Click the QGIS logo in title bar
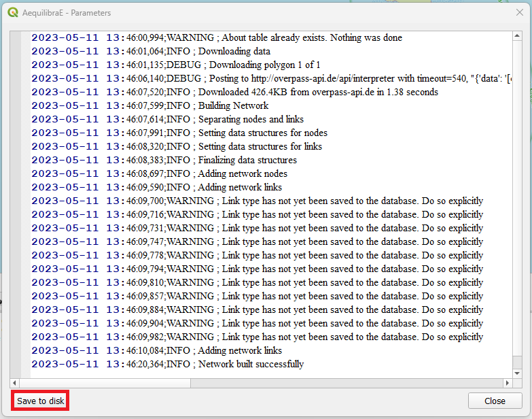Screen dimensions: 532x419 pos(12,12)
